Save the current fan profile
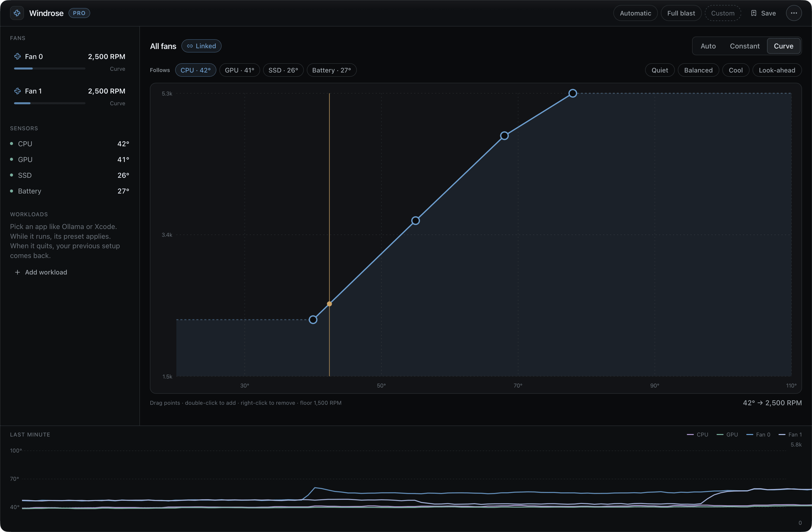812x532 pixels. tap(764, 13)
